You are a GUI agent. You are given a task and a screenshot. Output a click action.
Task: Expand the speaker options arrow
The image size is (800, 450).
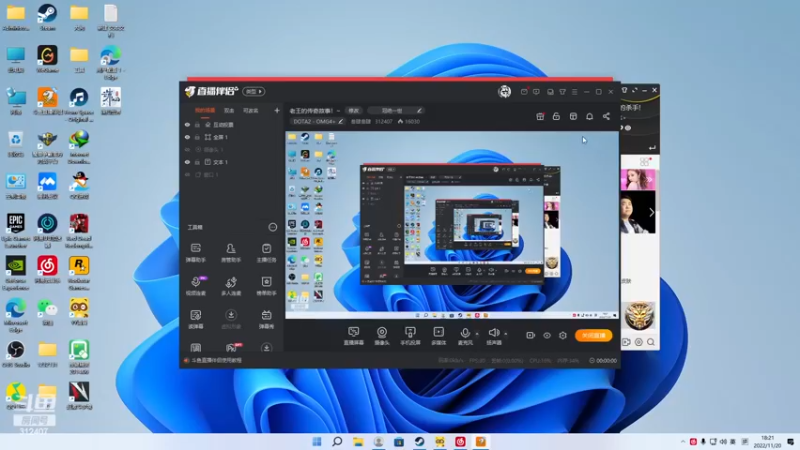click(506, 334)
